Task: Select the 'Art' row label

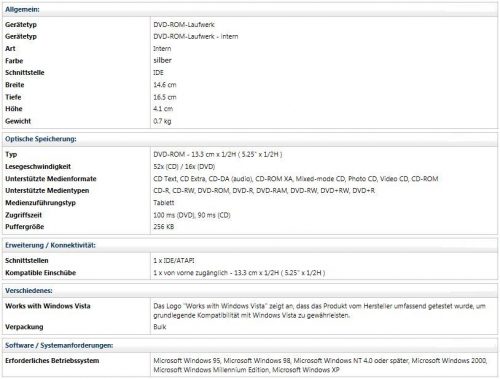Action: pos(10,49)
